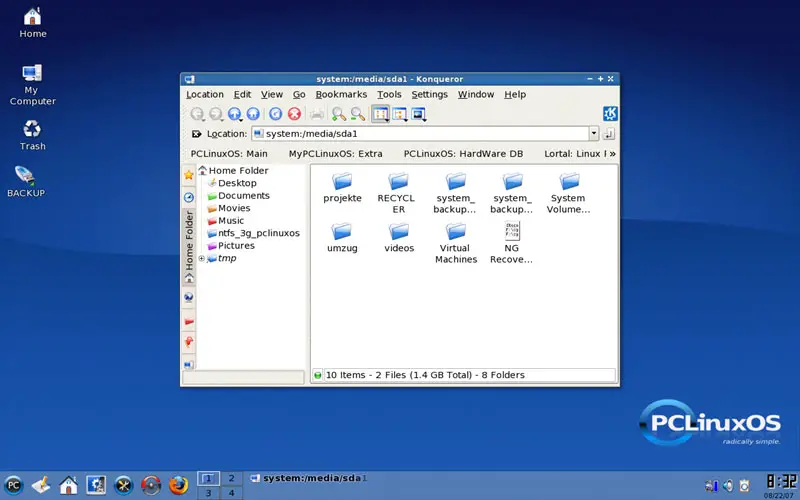
Task: Open Trash on the desktop
Action: 32,135
